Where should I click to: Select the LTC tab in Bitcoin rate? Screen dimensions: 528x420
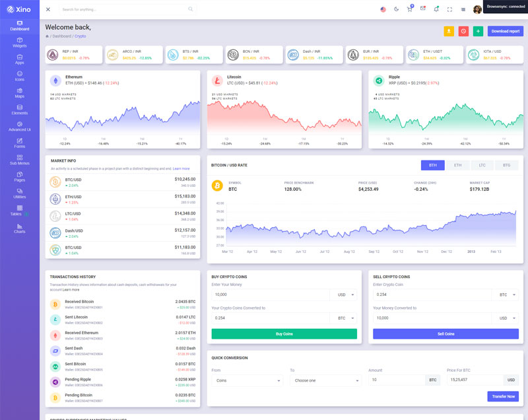[482, 165]
